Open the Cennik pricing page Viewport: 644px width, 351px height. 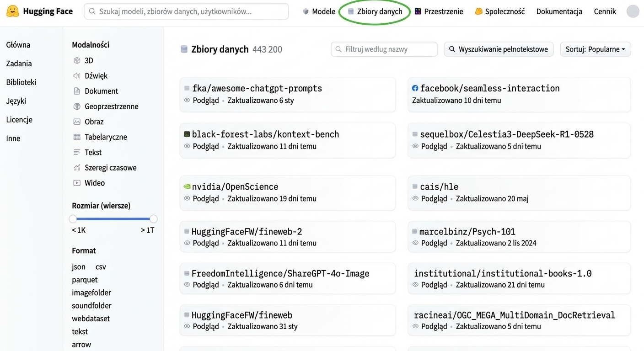pos(605,12)
